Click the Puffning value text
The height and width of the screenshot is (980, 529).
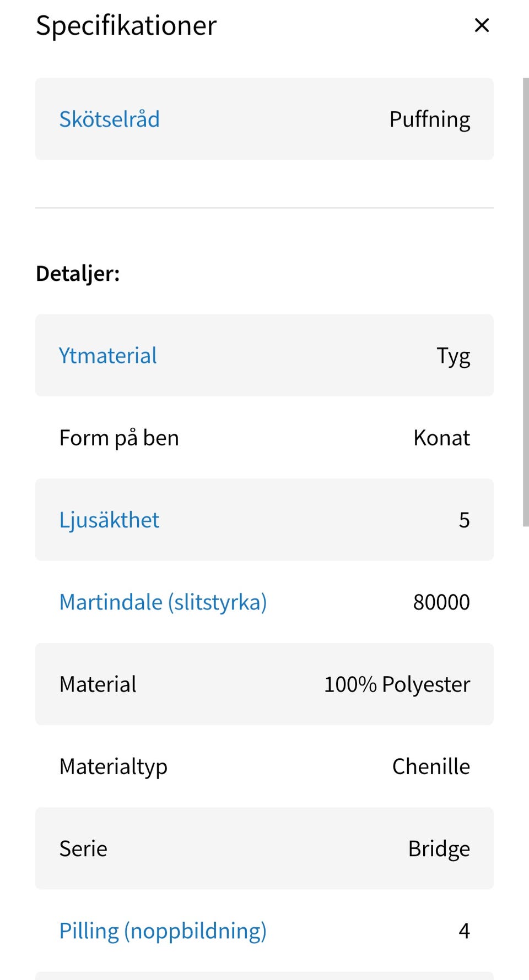click(429, 119)
